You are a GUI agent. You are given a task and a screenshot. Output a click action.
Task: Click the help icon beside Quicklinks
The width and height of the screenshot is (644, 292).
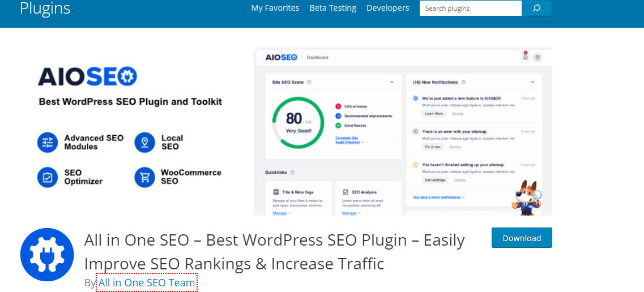(292, 172)
